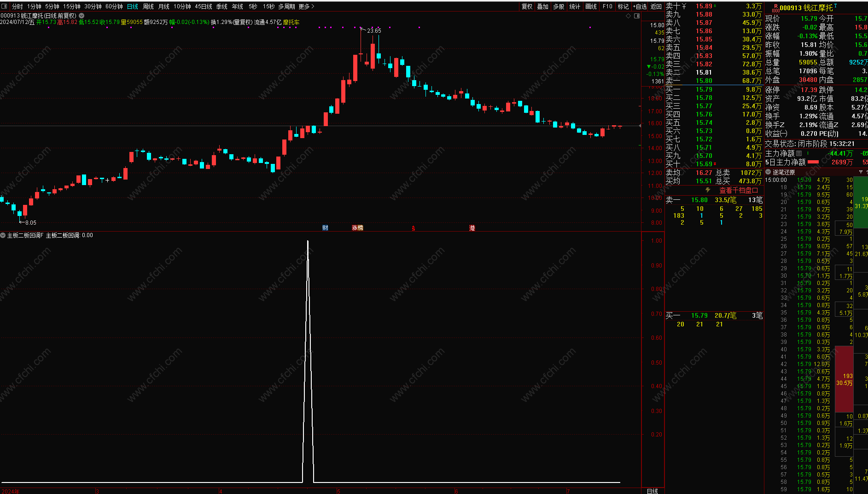The width and height of the screenshot is (868, 494).
Task: Expand the 主板二板回调F indicator menu
Action: tap(3, 235)
